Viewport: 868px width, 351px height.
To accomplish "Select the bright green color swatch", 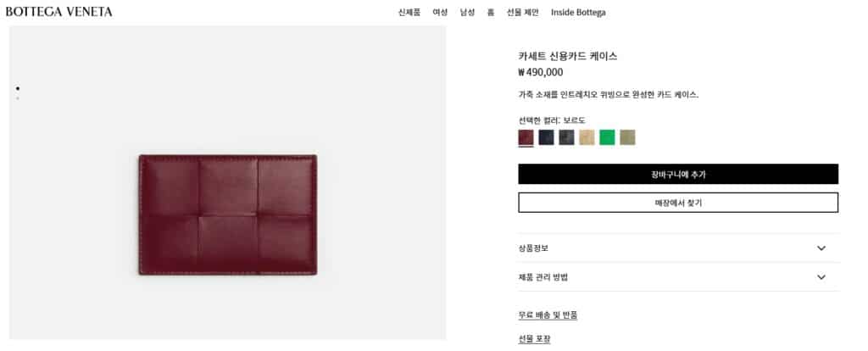I will (607, 137).
